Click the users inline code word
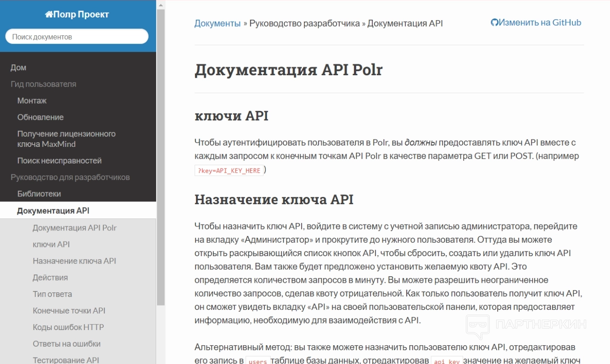Image resolution: width=610 pixels, height=364 pixels. [x=257, y=361]
